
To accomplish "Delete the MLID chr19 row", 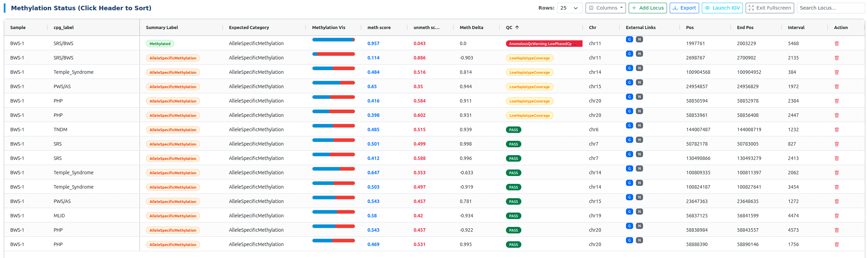I will 837,216.
